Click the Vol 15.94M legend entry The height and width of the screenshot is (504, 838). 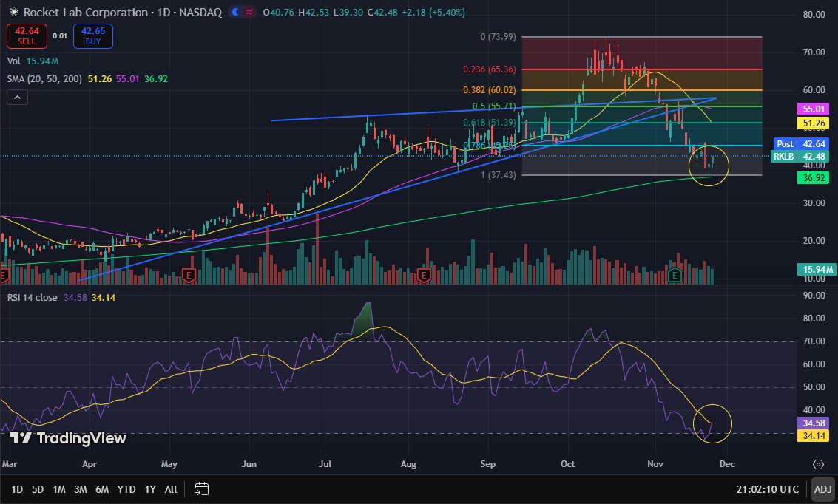[33, 61]
